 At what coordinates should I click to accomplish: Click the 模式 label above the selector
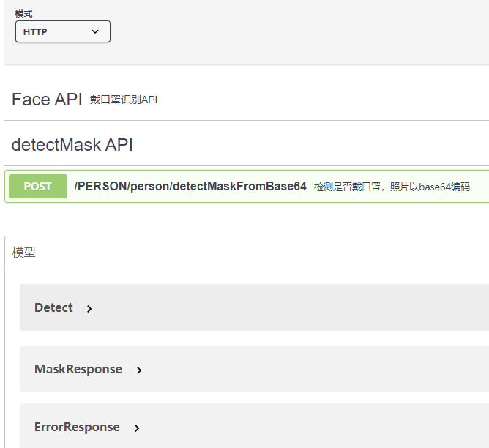tap(23, 13)
